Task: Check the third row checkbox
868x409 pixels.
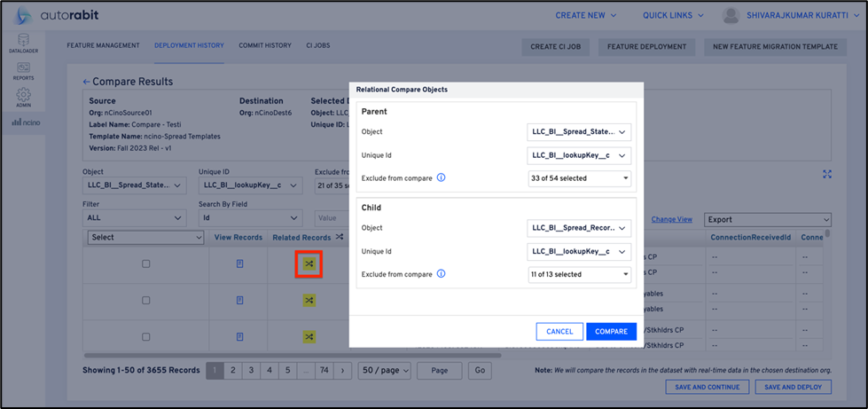Action: (x=146, y=337)
